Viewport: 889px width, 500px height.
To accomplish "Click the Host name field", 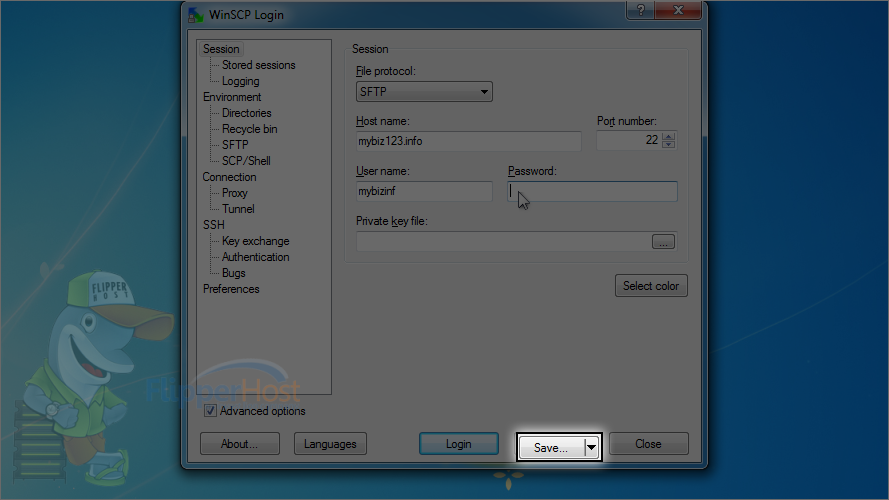I will tap(468, 141).
